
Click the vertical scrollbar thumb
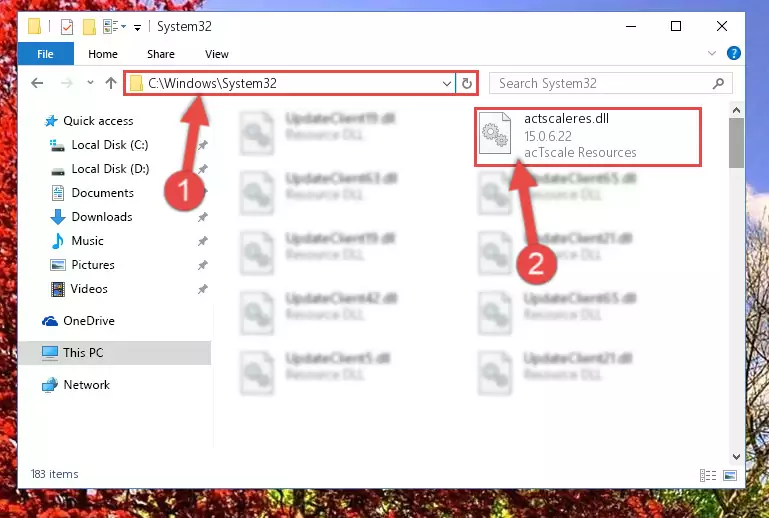[736, 143]
